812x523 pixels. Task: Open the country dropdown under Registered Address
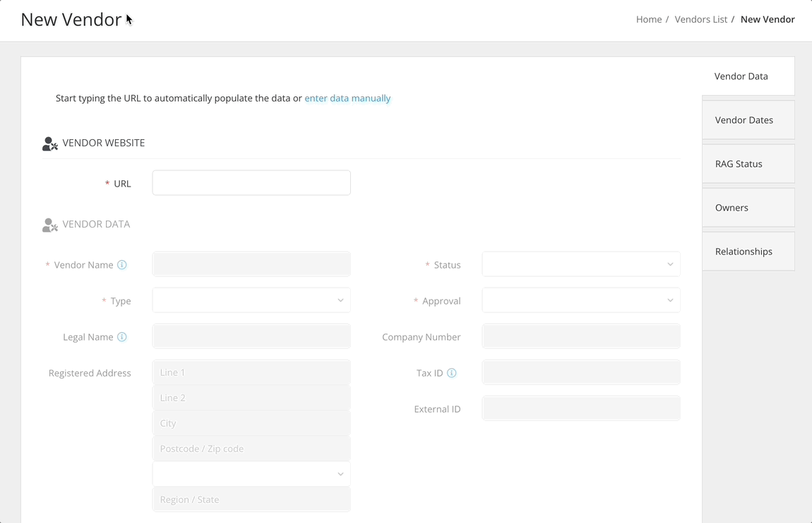point(251,474)
